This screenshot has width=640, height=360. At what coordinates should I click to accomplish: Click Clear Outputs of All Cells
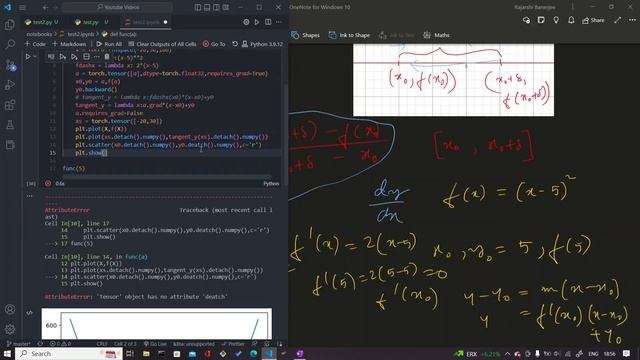tap(162, 44)
